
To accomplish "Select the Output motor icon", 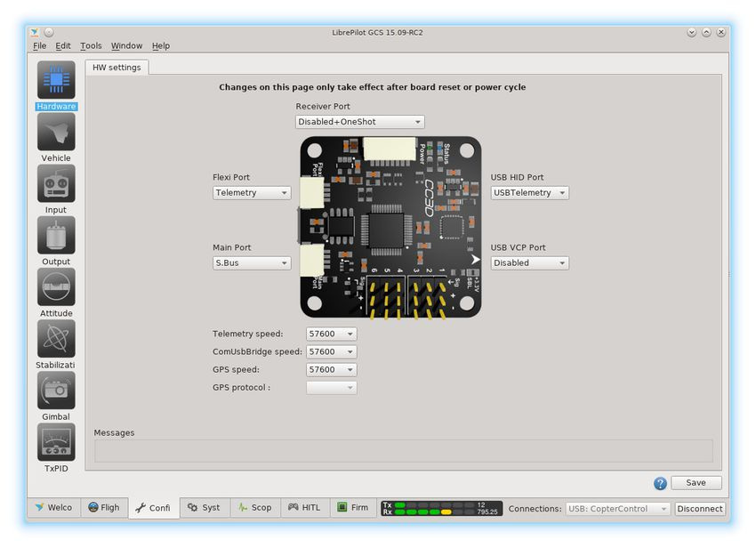I will [56, 235].
